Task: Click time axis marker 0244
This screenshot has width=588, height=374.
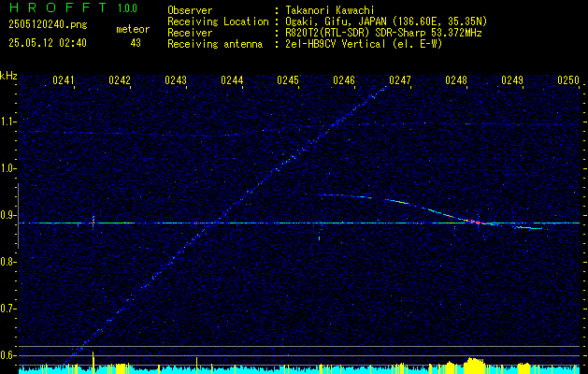Action: pyautogui.click(x=232, y=79)
